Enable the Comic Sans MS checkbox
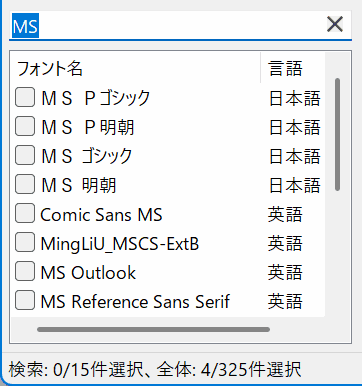The image size is (362, 386). pos(25,213)
